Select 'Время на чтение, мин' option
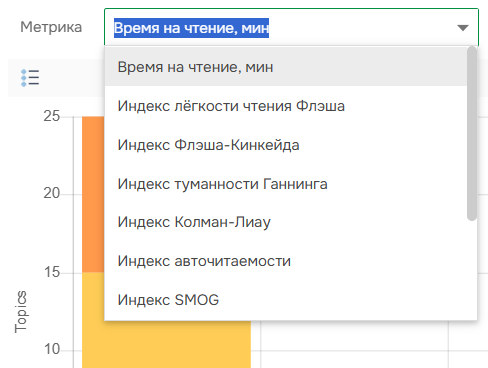488x368 pixels. [286, 67]
